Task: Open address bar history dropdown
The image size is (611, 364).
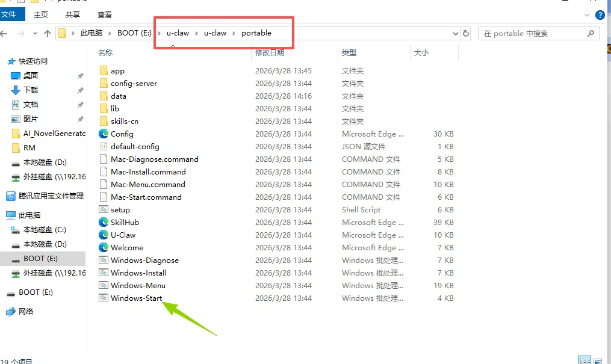Action: tap(455, 34)
